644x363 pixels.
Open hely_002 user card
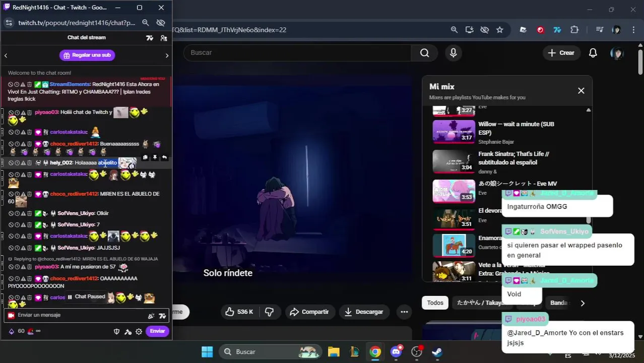[x=61, y=163]
